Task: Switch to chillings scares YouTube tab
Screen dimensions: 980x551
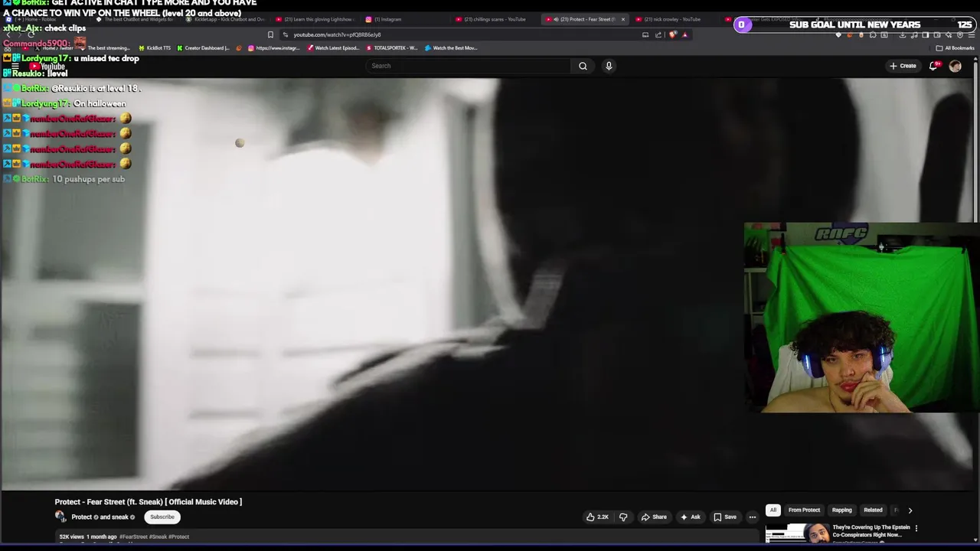Action: tap(495, 19)
